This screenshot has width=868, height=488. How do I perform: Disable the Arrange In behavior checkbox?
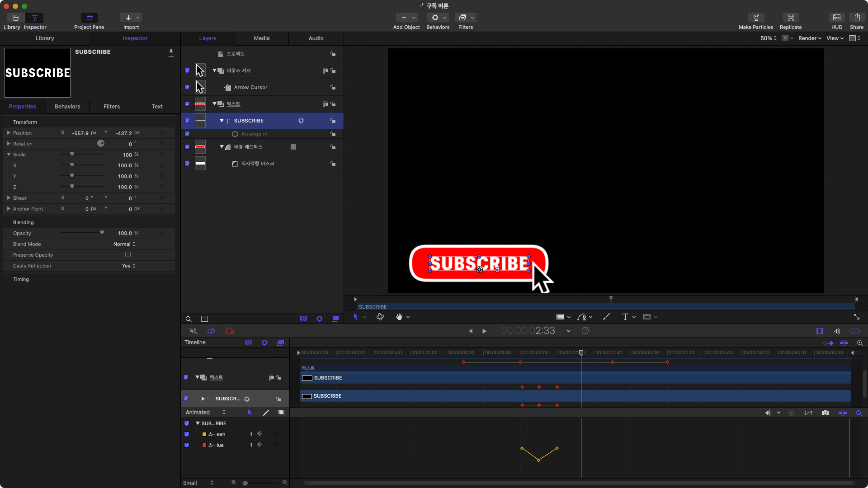(187, 134)
